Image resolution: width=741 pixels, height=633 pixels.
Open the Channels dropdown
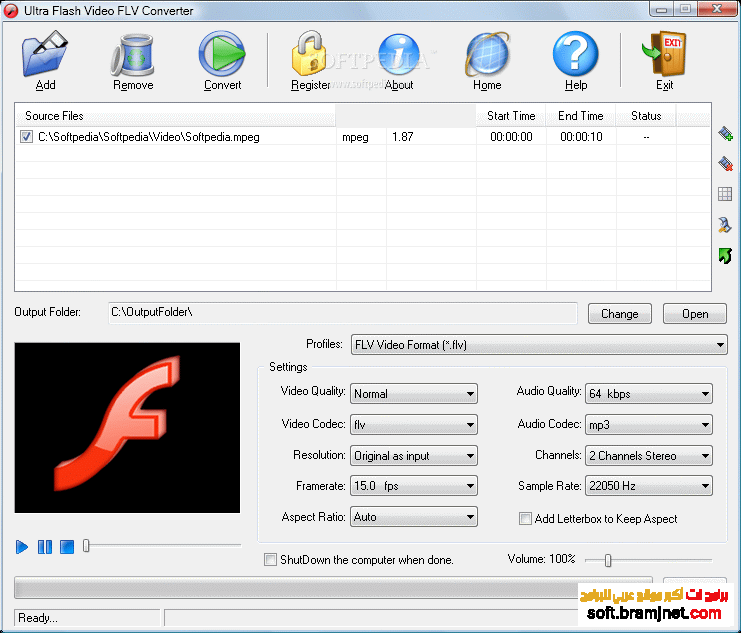coord(649,456)
